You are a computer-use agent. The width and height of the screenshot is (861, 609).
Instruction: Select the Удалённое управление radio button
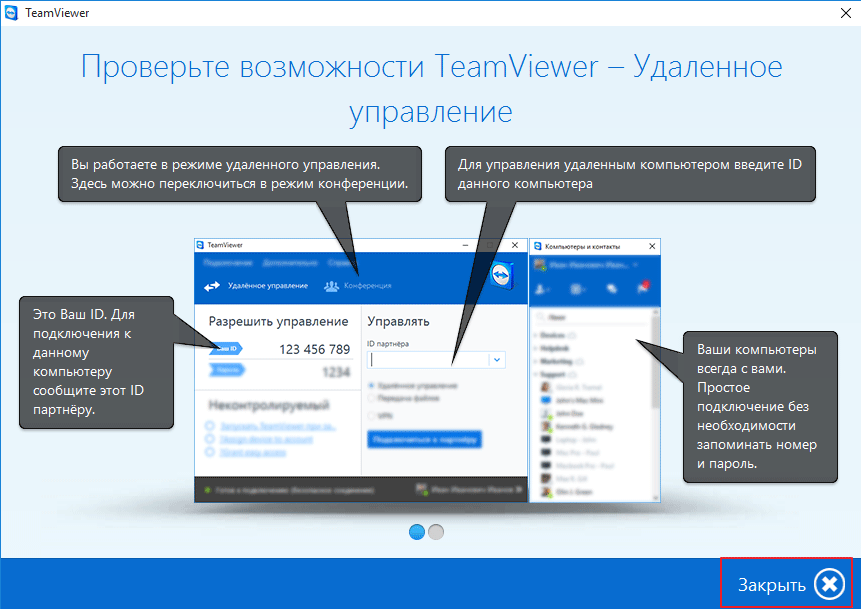tap(373, 385)
